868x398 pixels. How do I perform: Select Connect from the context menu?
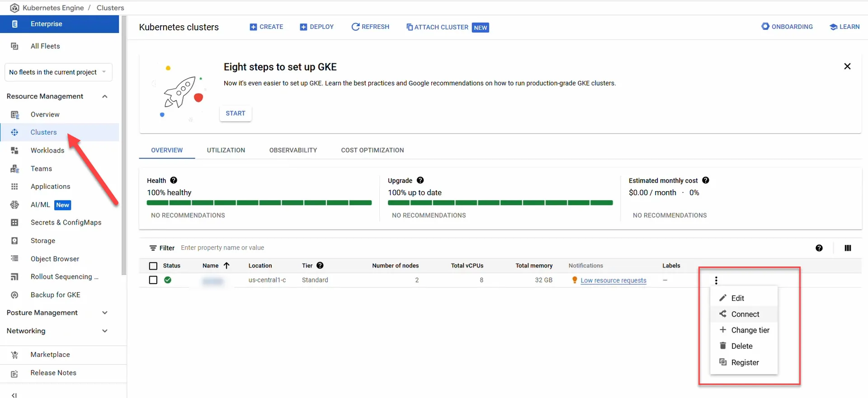pyautogui.click(x=744, y=314)
